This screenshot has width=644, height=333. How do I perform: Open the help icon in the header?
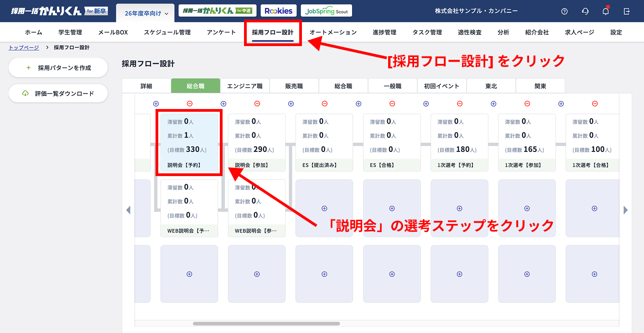[564, 11]
